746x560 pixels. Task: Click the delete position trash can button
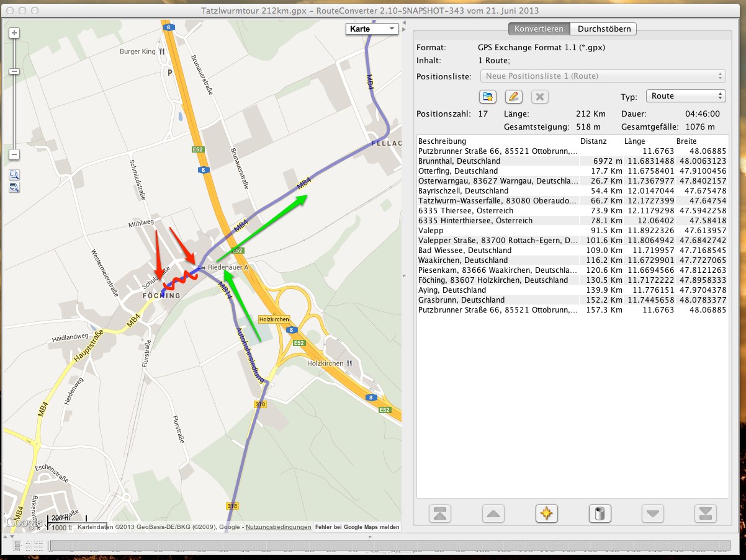tap(600, 514)
